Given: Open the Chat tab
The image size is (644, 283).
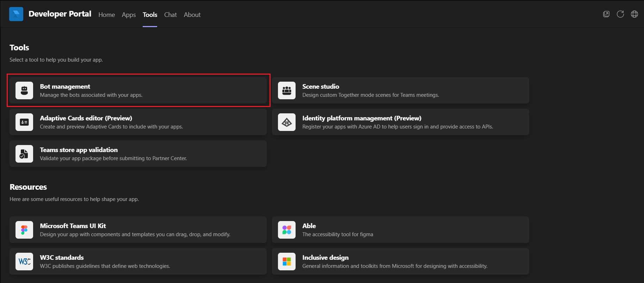Looking at the screenshot, I should pos(171,15).
